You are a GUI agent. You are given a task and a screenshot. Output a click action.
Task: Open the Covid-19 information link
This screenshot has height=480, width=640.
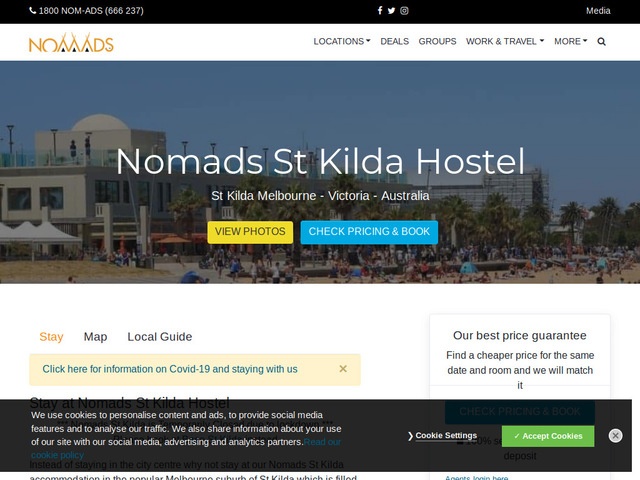pos(170,369)
